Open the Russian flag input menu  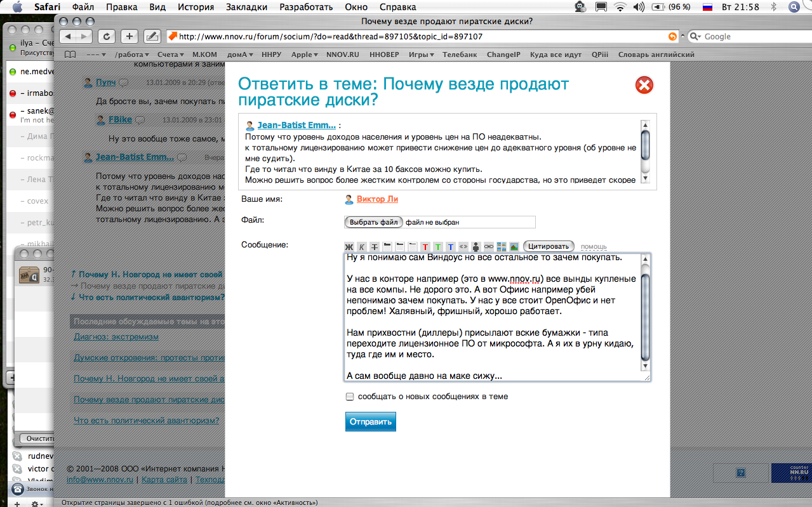[707, 7]
